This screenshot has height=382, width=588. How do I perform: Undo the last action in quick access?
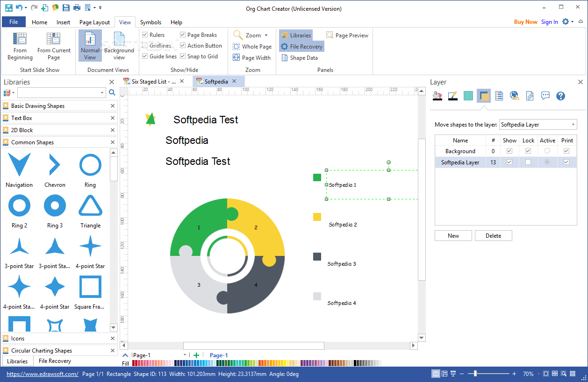(18, 7)
